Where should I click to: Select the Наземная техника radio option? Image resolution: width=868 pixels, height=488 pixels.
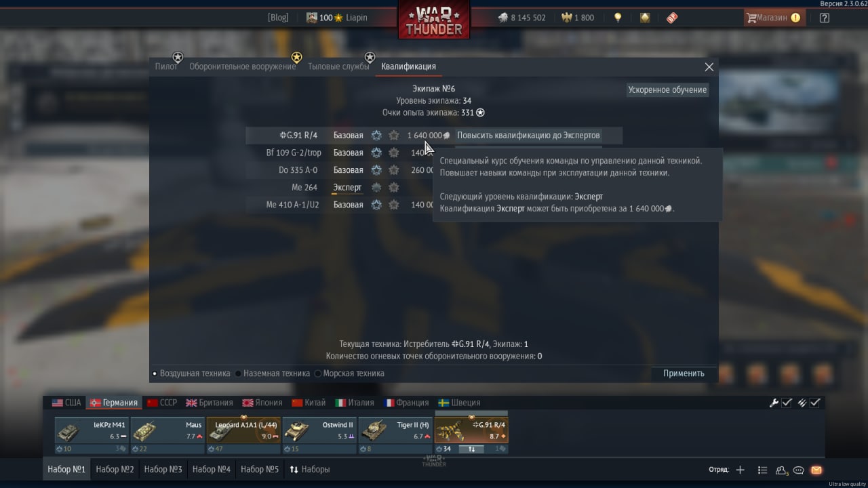(273, 373)
